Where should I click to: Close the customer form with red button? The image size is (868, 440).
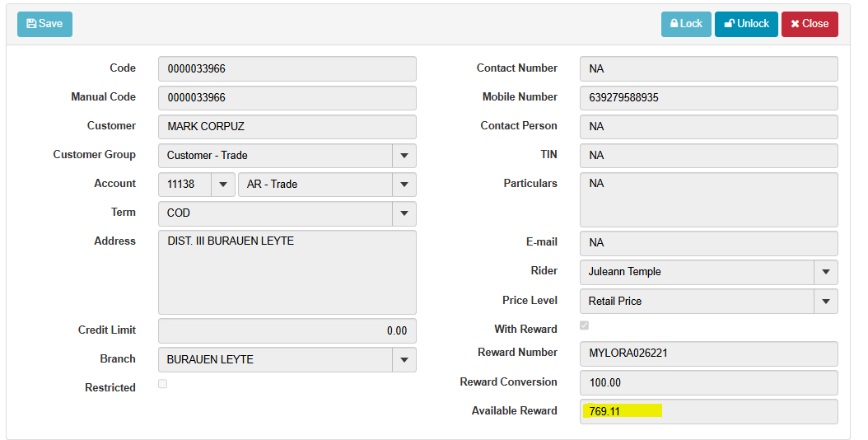click(810, 24)
